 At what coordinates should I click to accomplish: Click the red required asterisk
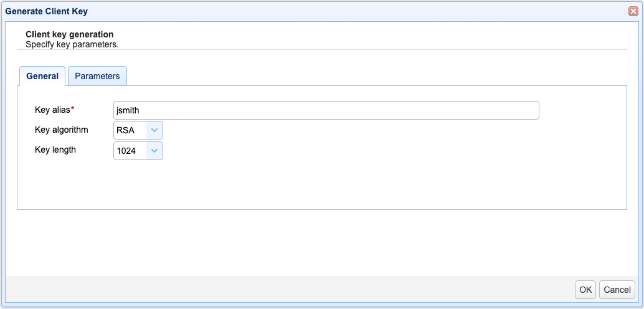[x=73, y=108]
